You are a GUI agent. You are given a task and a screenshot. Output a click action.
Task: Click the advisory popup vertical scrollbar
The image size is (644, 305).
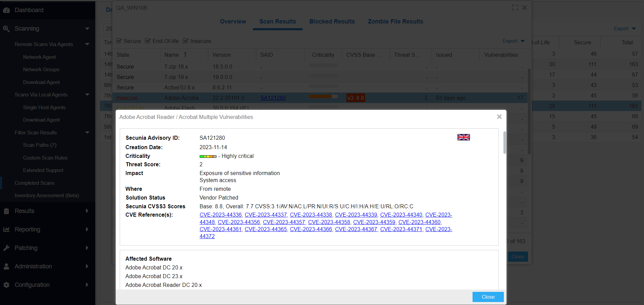pos(504,143)
